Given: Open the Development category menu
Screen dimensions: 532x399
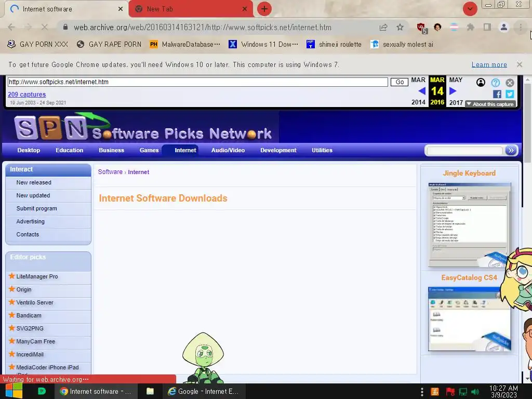Looking at the screenshot, I should click(x=278, y=150).
